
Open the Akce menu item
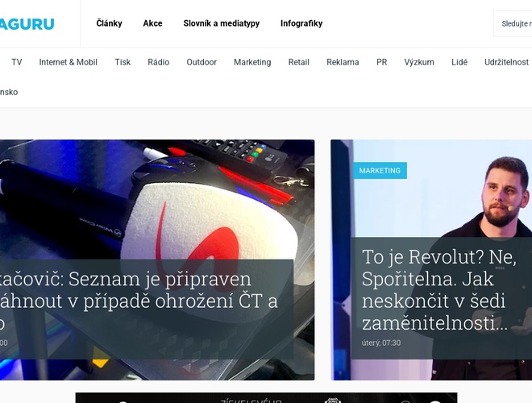[x=152, y=23]
